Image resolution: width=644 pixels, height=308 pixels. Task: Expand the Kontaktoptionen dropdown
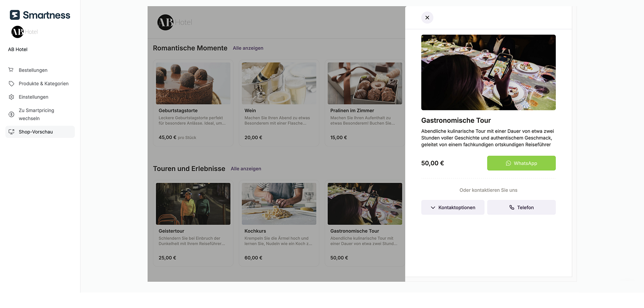[453, 207]
